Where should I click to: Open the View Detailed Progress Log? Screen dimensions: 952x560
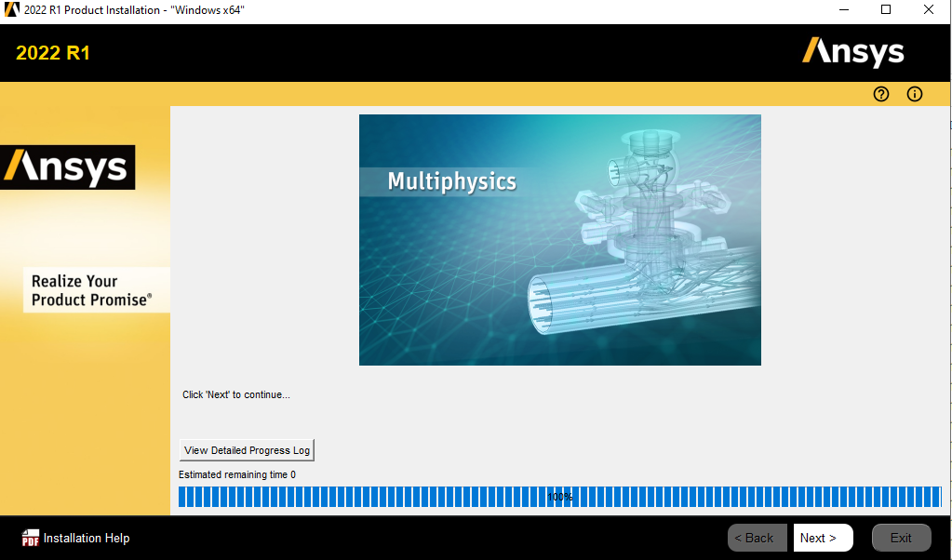point(248,450)
